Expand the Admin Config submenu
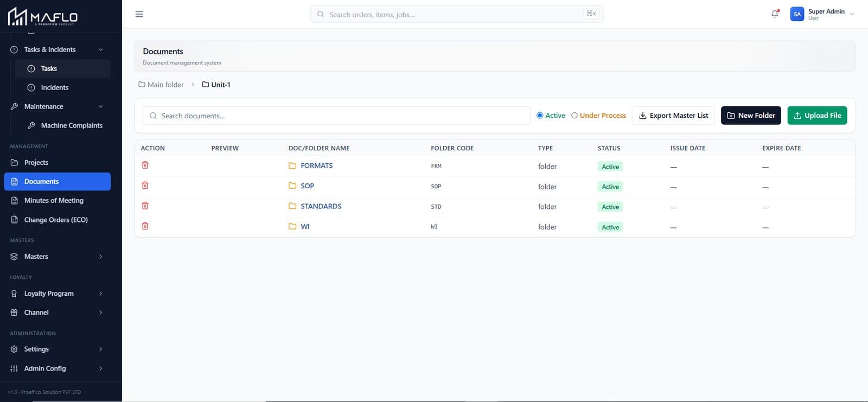 101,368
